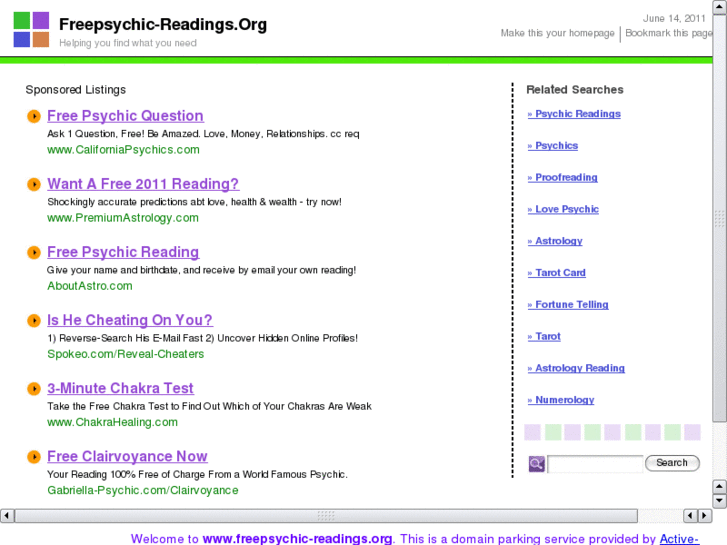
Task: Visit www.PremiumAstrology.com URL
Action: coord(123,218)
